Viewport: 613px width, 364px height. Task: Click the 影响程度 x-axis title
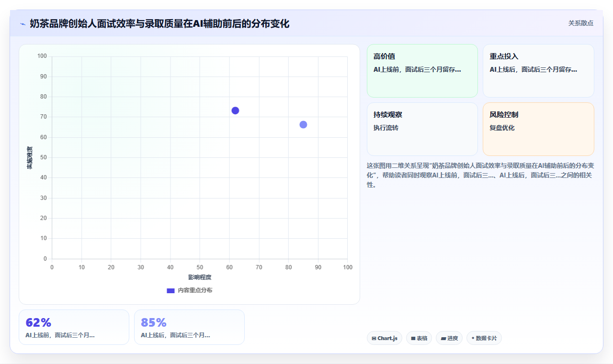tap(200, 277)
